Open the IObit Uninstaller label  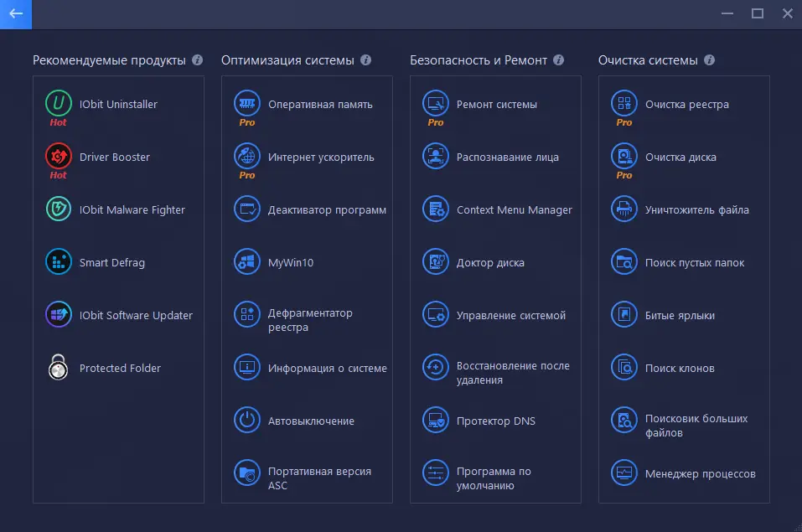(x=118, y=105)
